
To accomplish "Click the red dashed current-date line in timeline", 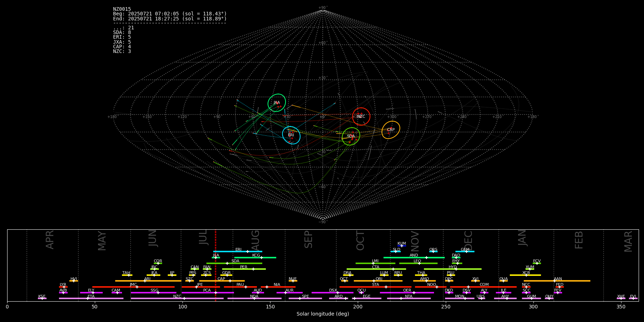I will pos(215,265).
